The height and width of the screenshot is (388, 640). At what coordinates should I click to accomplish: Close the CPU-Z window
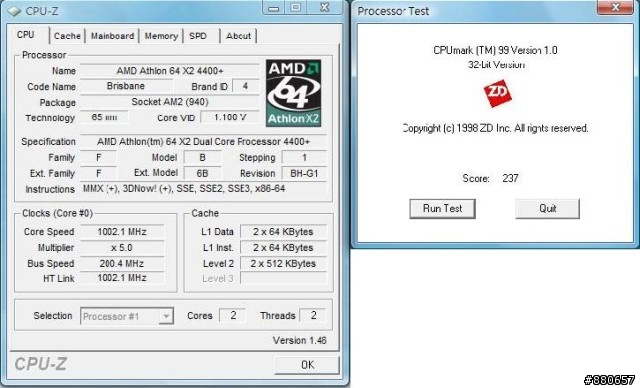pos(324,8)
